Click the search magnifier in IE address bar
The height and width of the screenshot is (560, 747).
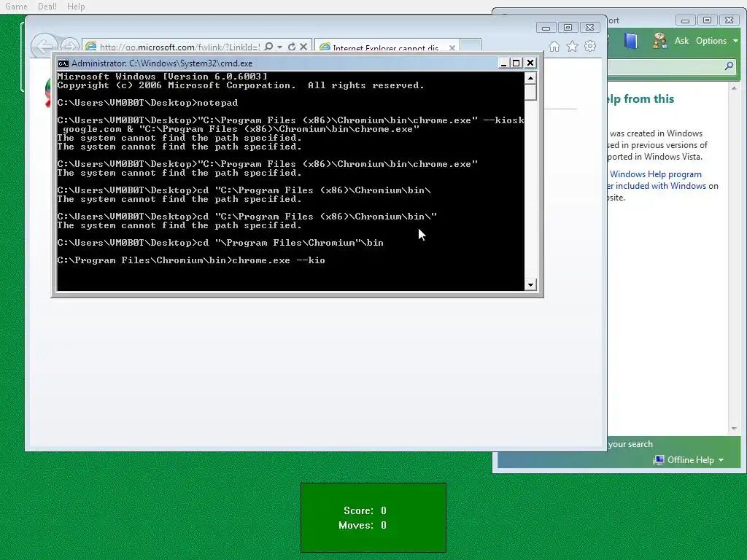268,47
